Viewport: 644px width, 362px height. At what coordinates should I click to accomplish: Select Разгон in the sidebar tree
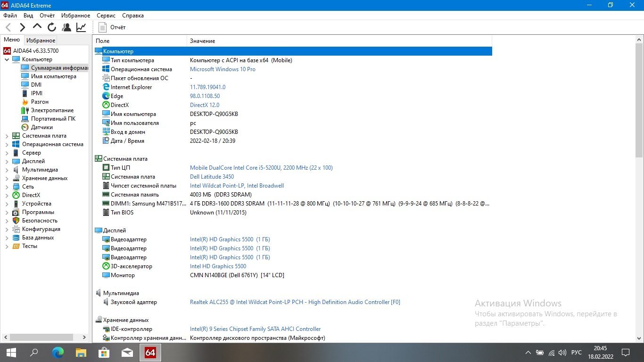point(40,102)
